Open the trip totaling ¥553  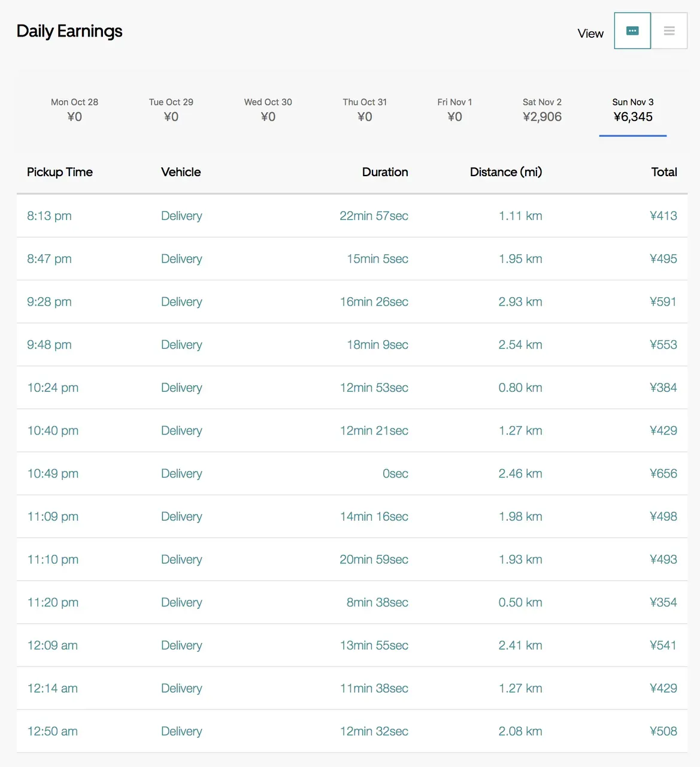tap(663, 345)
